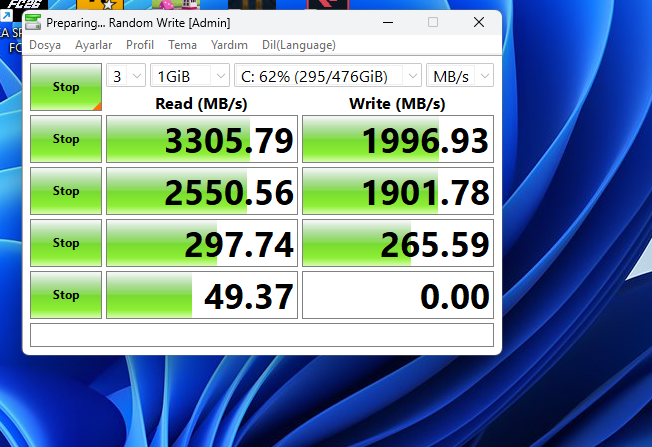The width and height of the screenshot is (652, 447).
Task: Open the Yardım menu
Action: point(230,45)
